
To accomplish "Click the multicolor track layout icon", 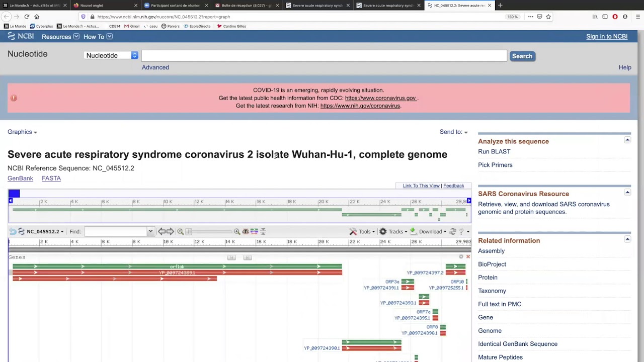I will pos(254,231).
